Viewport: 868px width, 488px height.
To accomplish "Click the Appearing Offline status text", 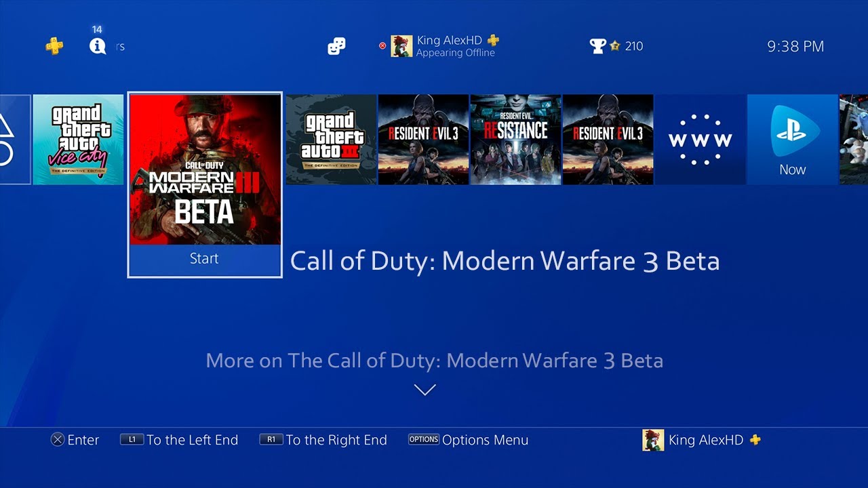I will coord(456,53).
